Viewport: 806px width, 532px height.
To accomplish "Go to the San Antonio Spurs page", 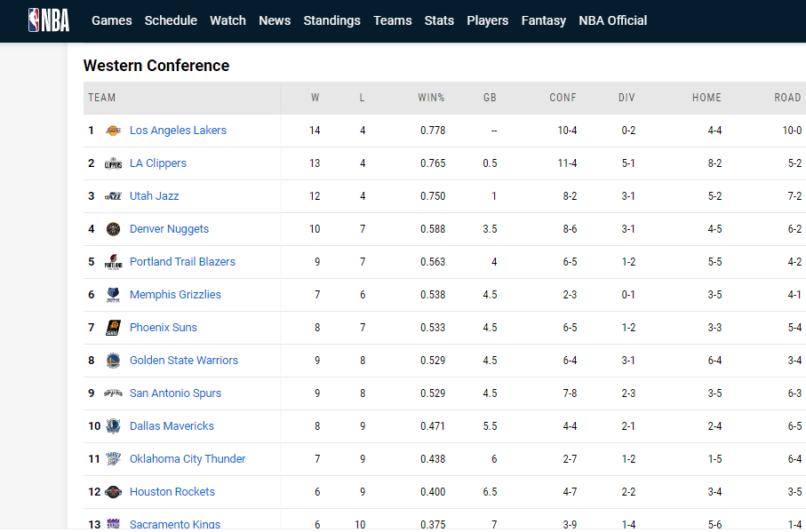I will coord(175,393).
